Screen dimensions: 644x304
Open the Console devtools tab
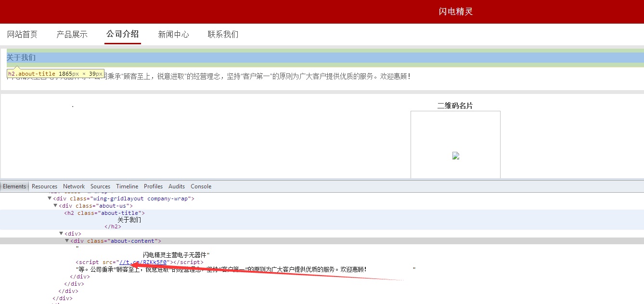point(201,186)
